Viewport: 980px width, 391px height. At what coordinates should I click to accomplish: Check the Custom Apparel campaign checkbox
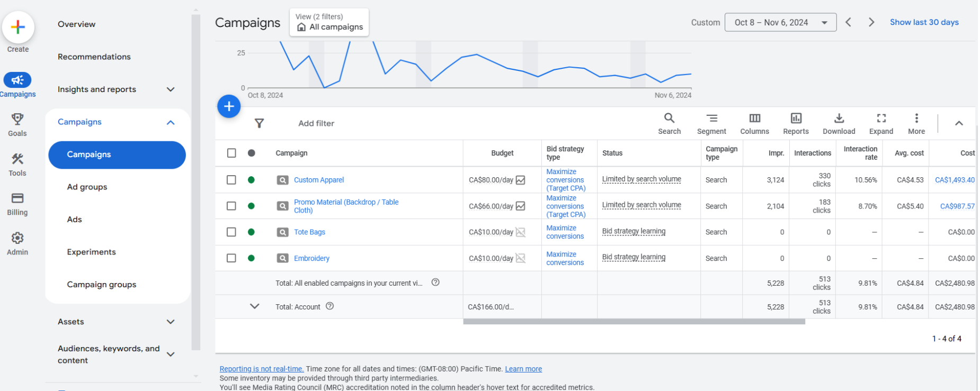click(231, 180)
